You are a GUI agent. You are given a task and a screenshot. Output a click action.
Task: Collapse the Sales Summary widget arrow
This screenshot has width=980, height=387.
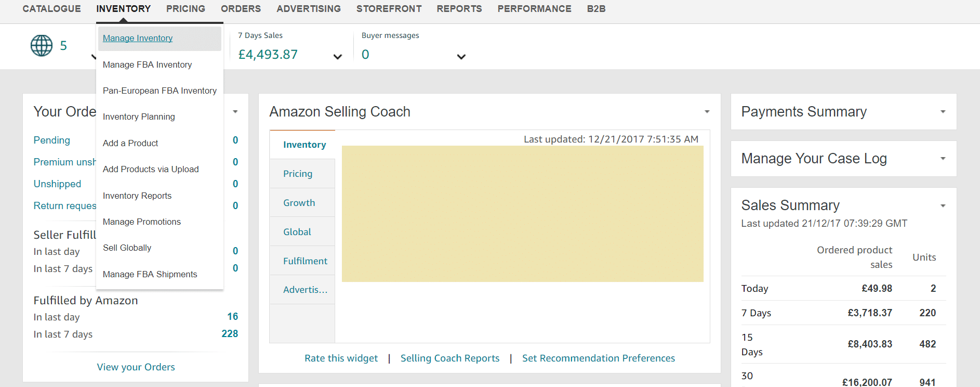[x=943, y=206]
